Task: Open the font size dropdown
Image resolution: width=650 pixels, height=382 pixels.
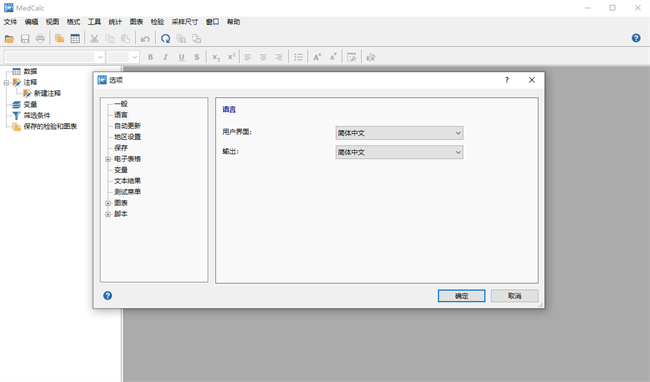Action: pos(134,57)
